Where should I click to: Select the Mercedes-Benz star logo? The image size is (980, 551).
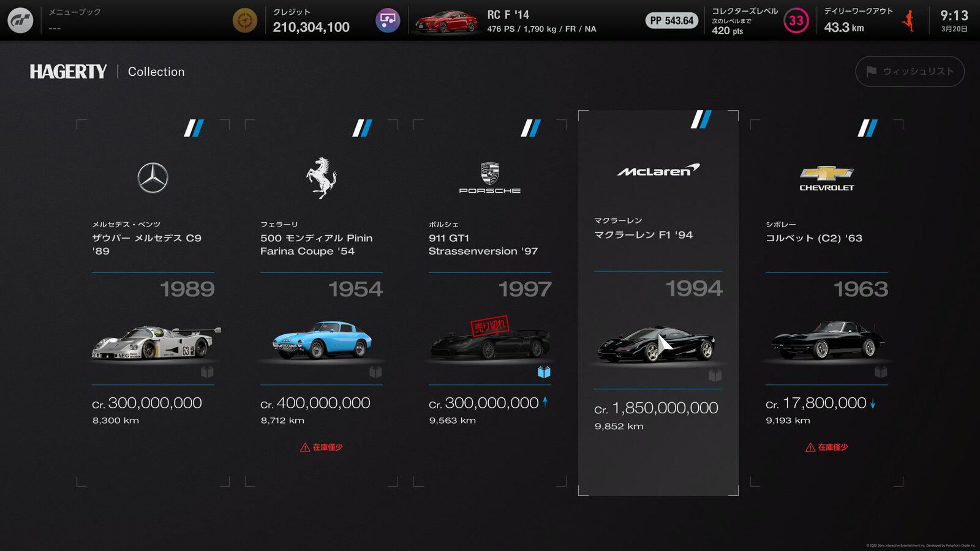[x=153, y=178]
